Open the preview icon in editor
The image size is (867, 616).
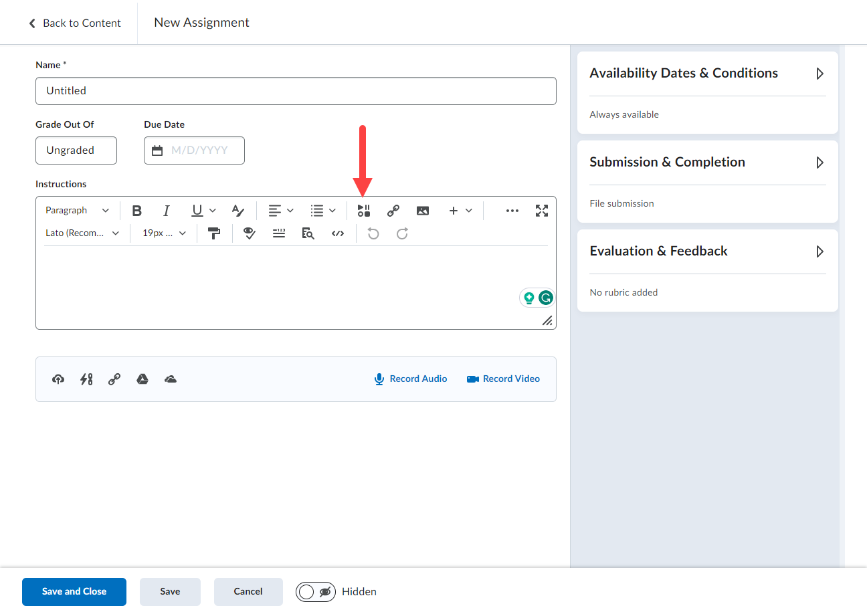click(308, 233)
